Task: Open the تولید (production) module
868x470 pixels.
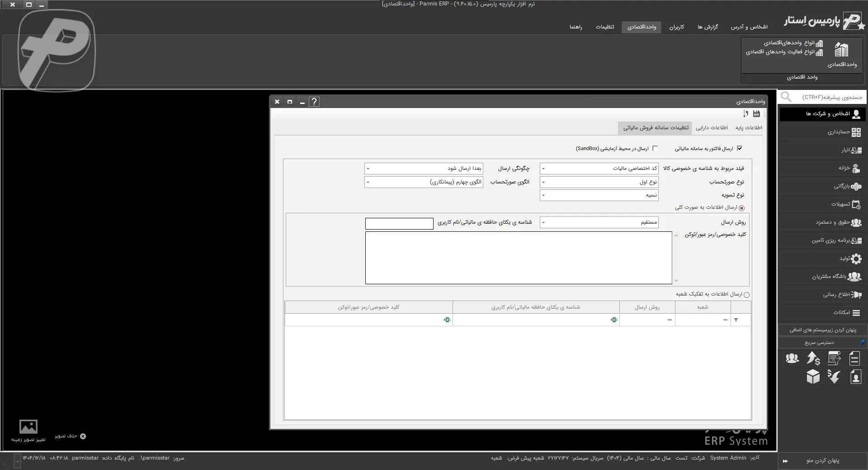Action: [x=822, y=258]
